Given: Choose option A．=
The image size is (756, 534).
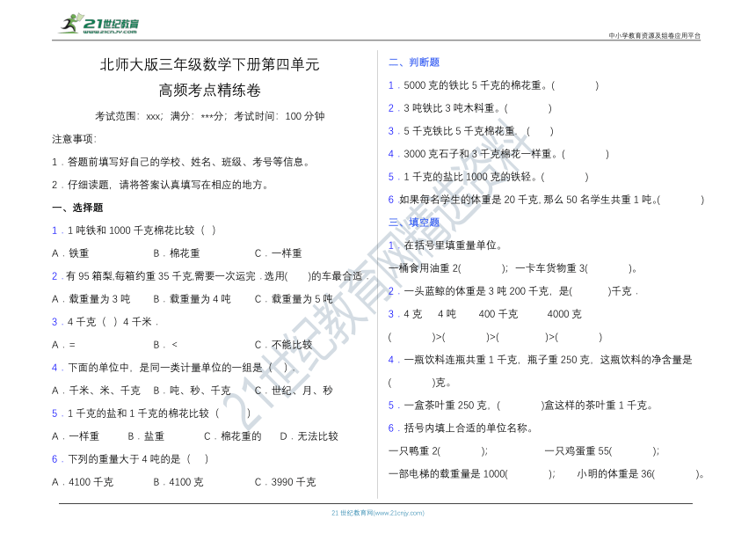Looking at the screenshot, I should click(63, 345).
